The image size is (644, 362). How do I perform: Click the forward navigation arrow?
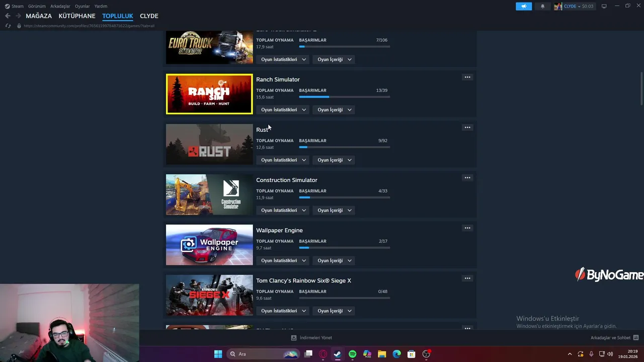(18, 16)
